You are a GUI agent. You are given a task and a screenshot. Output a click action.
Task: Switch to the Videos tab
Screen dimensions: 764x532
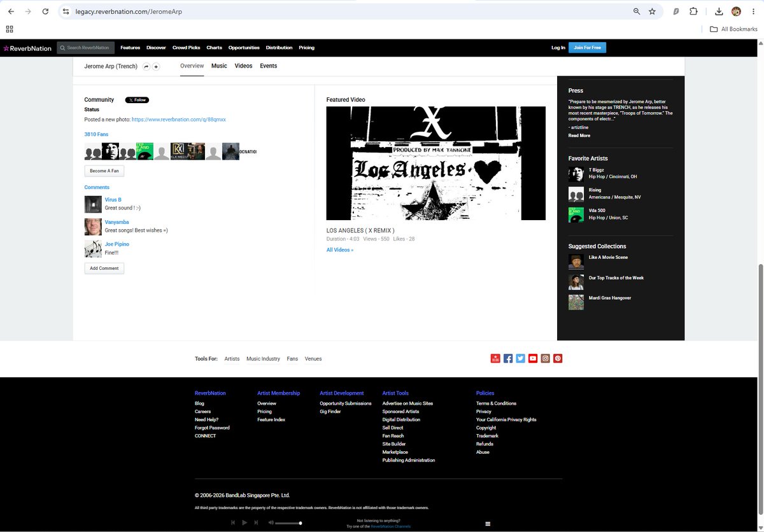click(243, 66)
